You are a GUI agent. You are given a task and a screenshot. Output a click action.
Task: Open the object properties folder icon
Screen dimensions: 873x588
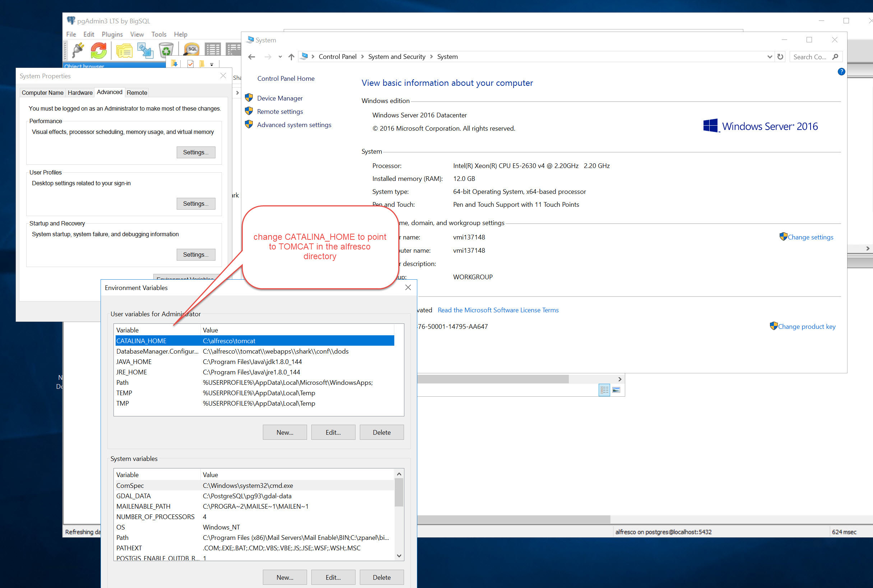click(124, 50)
